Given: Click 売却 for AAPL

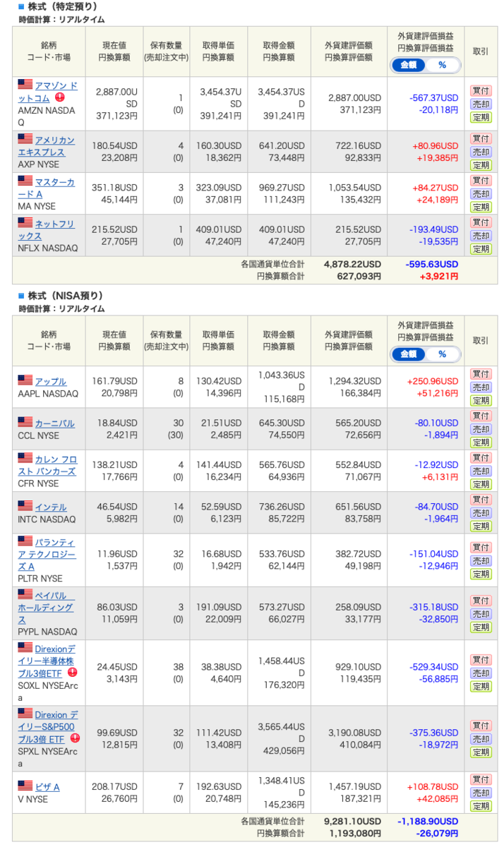Looking at the screenshot, I should pyautogui.click(x=481, y=388).
